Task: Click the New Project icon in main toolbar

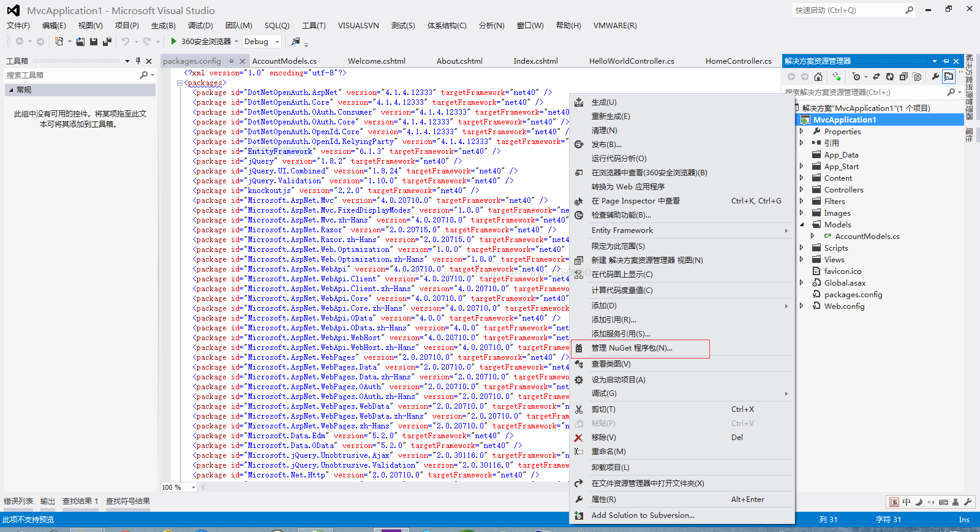Action: point(59,41)
